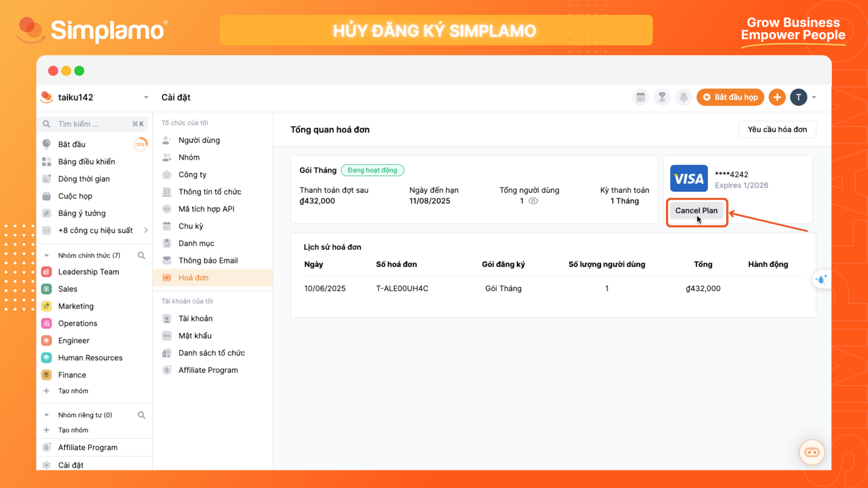The height and width of the screenshot is (488, 868).
Task: Open Chu kỳ settings page
Action: click(x=191, y=226)
